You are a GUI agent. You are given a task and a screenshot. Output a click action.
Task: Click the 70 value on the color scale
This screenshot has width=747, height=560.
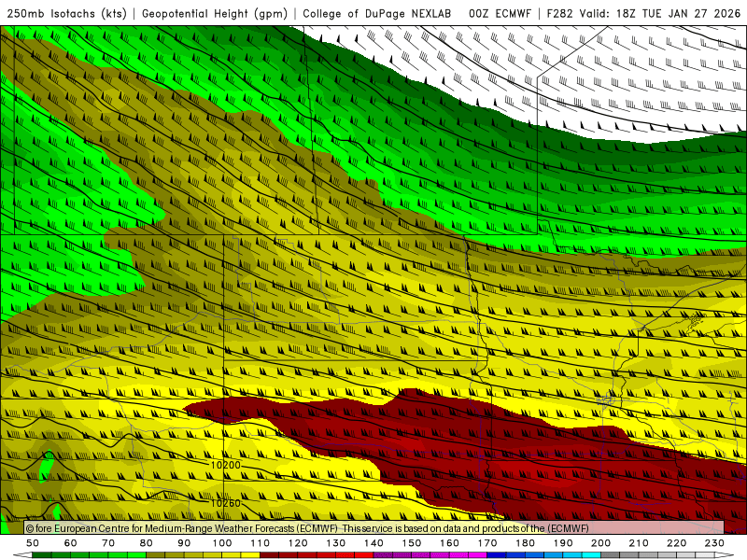pos(108,543)
